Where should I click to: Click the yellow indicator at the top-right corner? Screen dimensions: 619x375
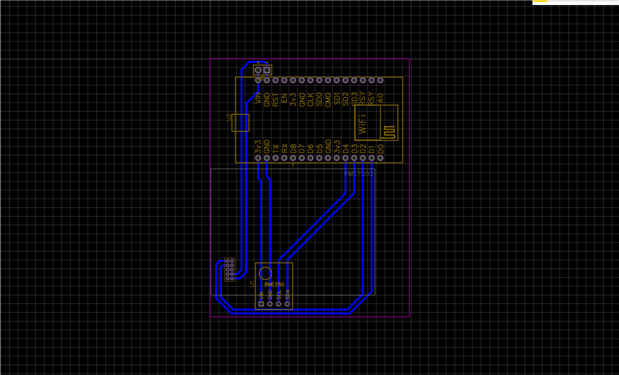[540, 1]
